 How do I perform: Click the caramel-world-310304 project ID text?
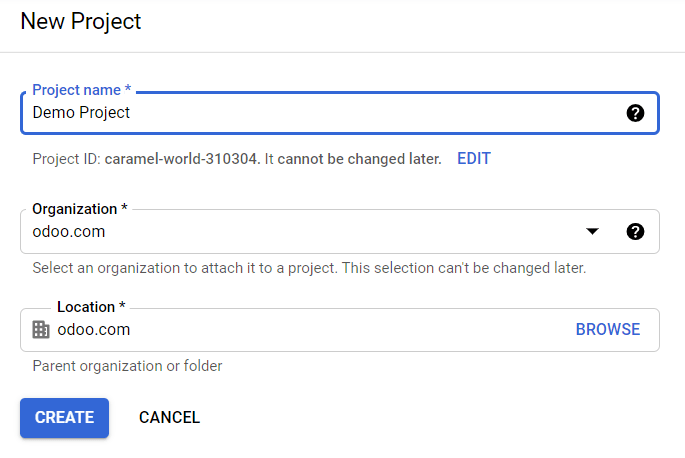click(182, 159)
